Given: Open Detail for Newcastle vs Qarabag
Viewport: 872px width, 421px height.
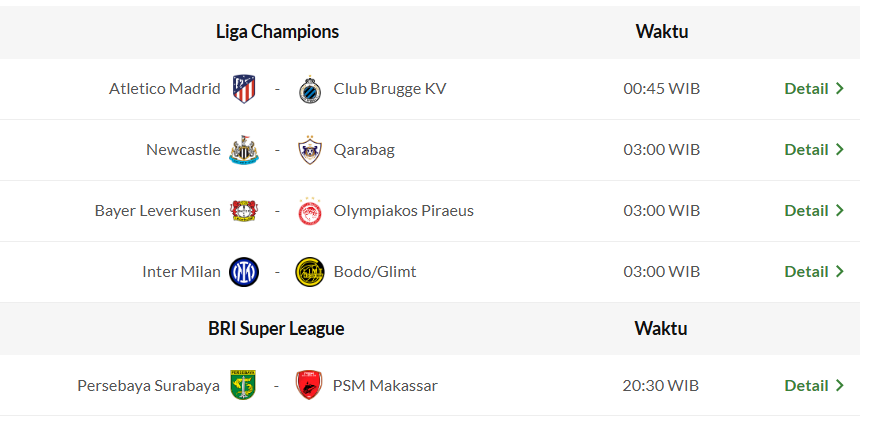Looking at the screenshot, I should tap(814, 149).
